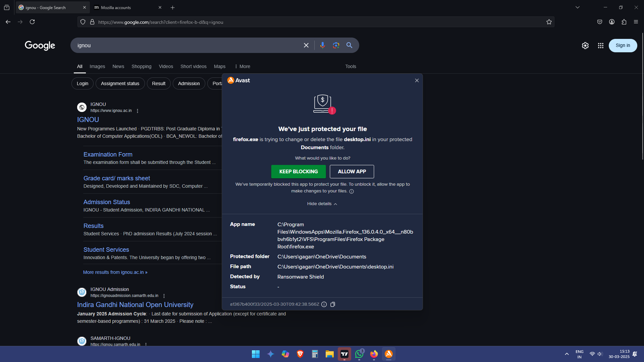
Task: Start voice search with microphone
Action: (x=322, y=45)
